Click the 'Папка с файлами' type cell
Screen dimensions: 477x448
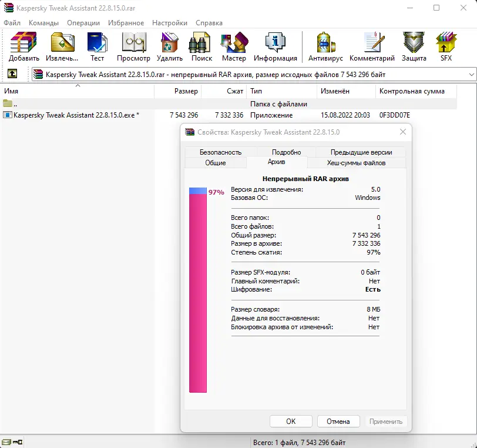[278, 104]
